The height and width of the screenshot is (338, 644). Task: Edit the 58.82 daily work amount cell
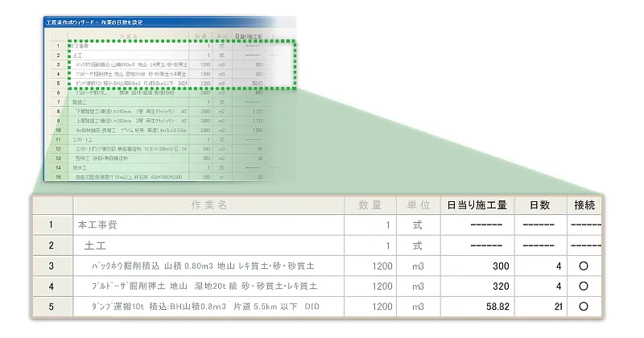pos(477,307)
